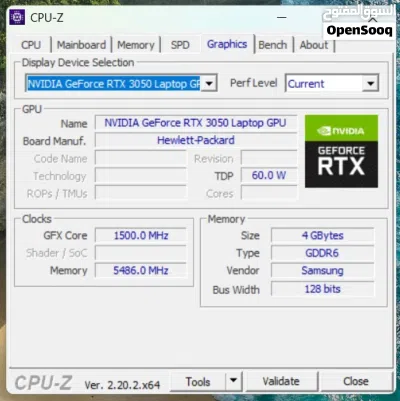The height and width of the screenshot is (401, 400).
Task: Select the GPU Name field value
Action: (x=196, y=123)
